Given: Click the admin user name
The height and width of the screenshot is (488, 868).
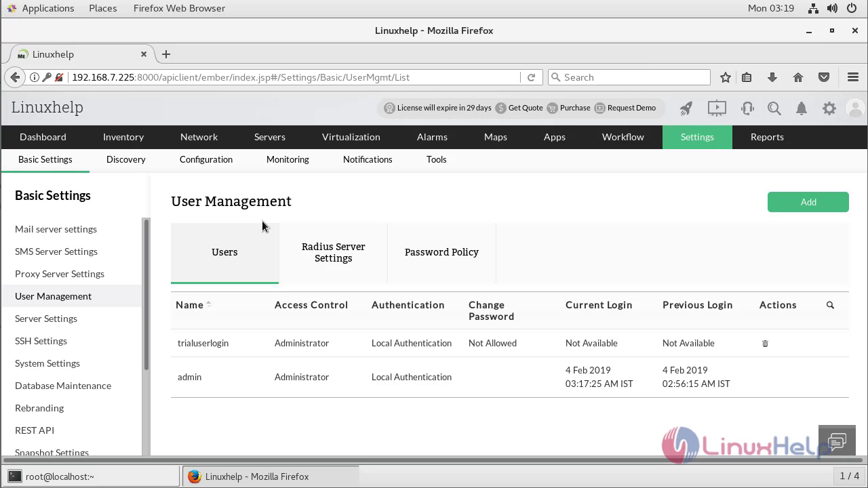Looking at the screenshot, I should pos(189,377).
